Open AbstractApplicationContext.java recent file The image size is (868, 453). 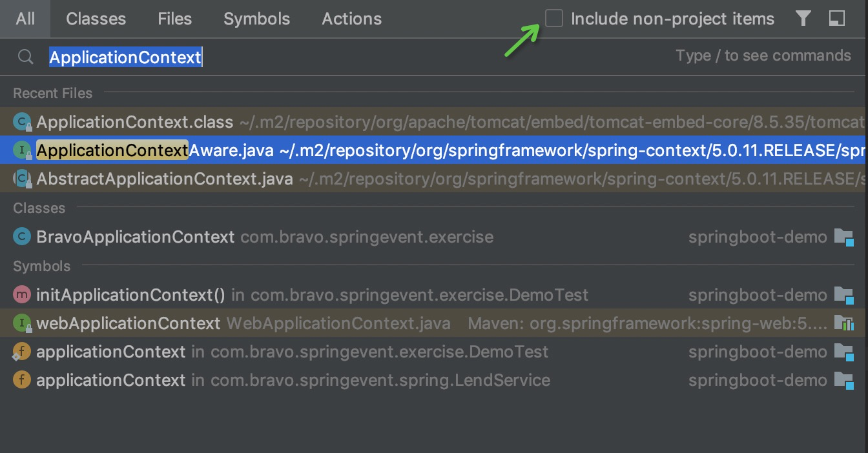pyautogui.click(x=165, y=179)
